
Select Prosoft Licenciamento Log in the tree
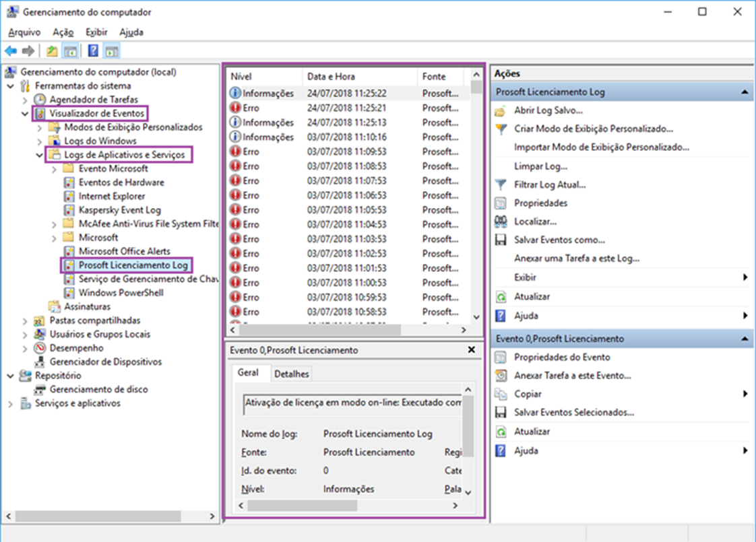133,265
